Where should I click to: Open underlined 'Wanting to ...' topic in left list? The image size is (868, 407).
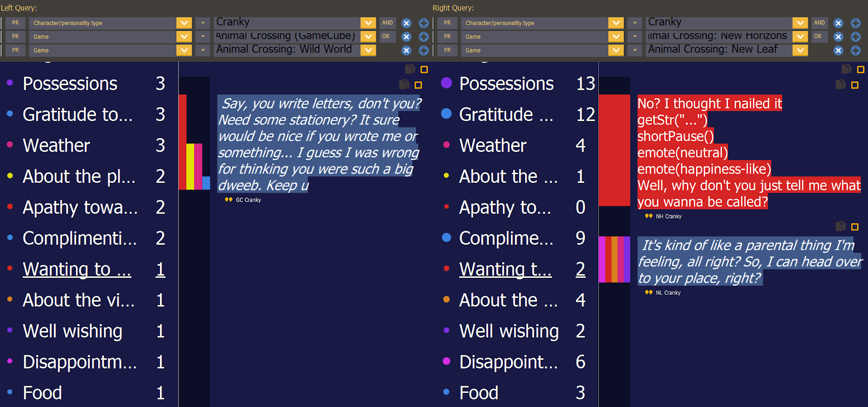pyautogui.click(x=77, y=269)
